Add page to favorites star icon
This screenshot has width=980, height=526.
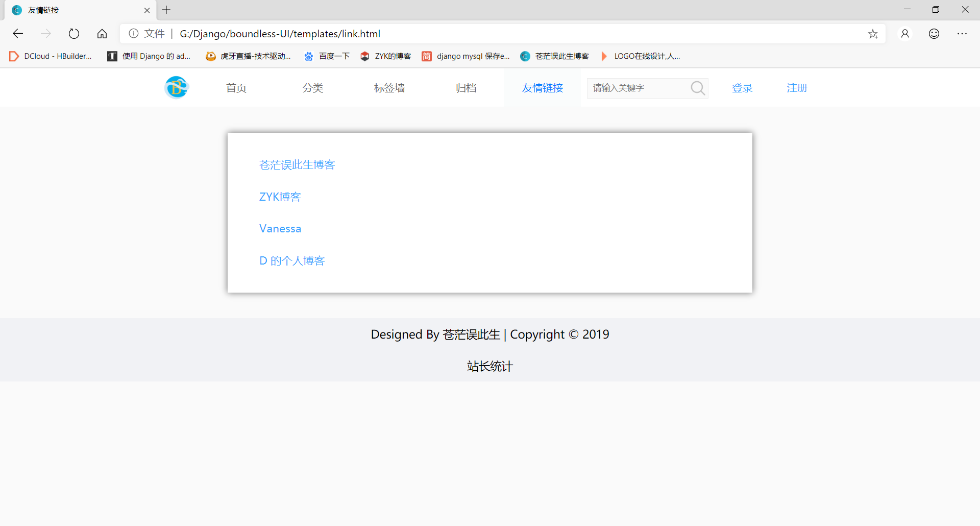pos(873,34)
